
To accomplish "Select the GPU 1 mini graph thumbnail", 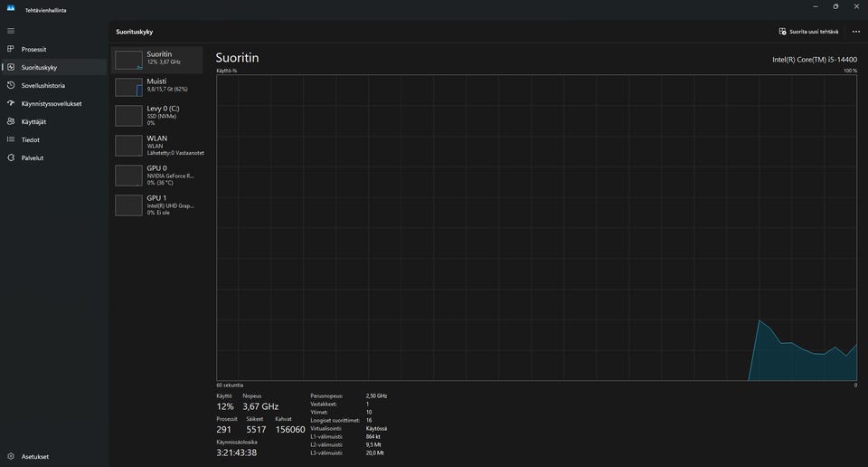I will 128,205.
